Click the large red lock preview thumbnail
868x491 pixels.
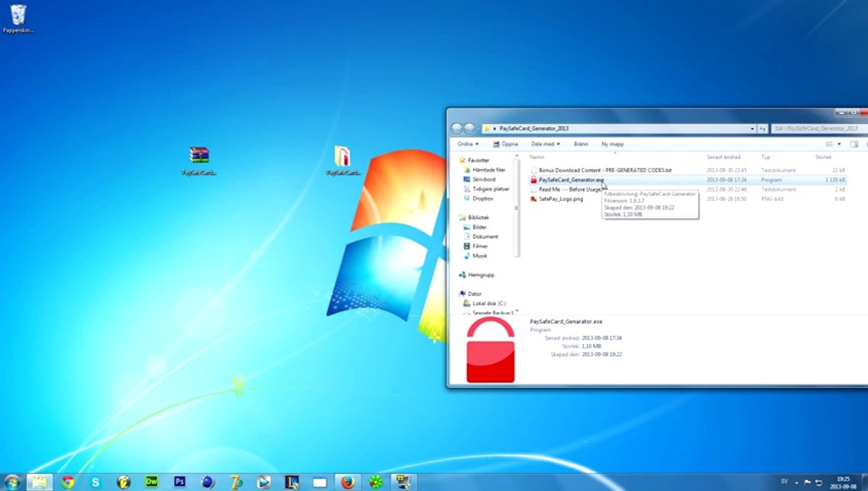(x=491, y=350)
